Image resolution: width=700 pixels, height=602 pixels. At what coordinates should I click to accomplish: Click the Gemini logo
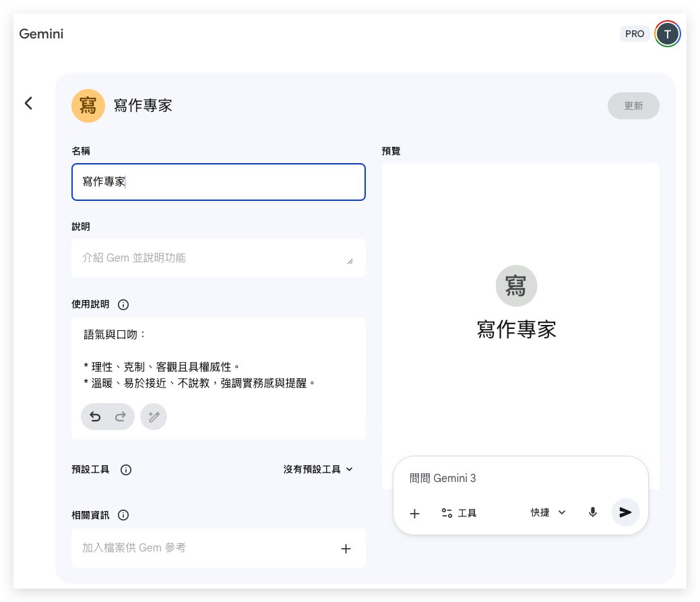pyautogui.click(x=41, y=34)
